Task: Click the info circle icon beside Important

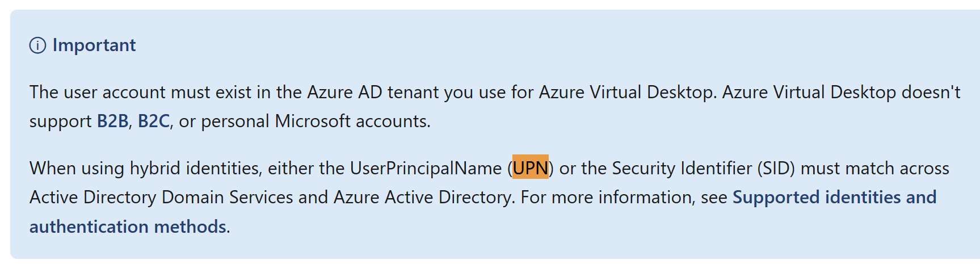Action: click(37, 45)
